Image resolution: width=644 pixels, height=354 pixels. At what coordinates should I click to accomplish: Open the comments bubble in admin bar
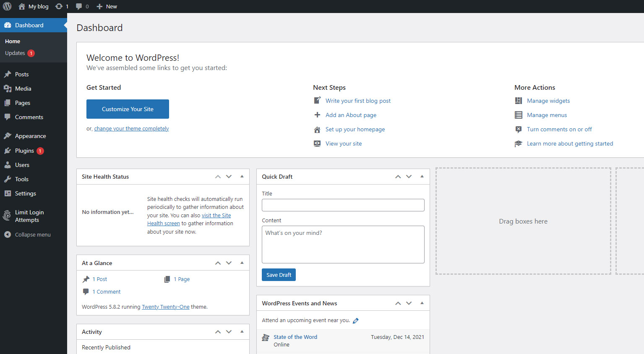79,6
